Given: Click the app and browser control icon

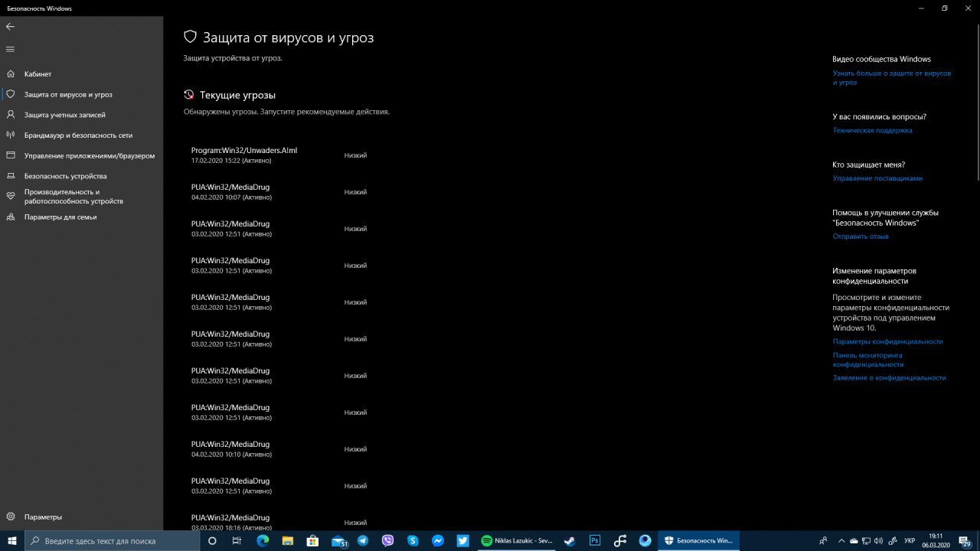Looking at the screenshot, I should (11, 155).
